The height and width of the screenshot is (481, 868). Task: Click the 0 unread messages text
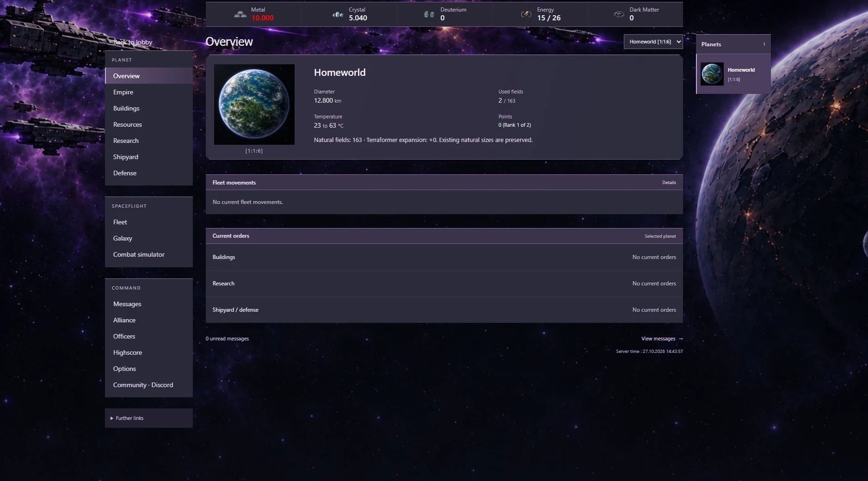pos(227,339)
